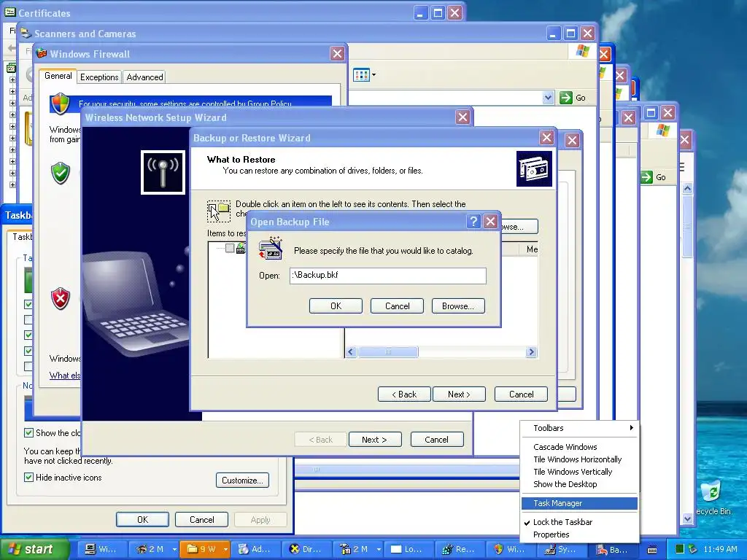
Task: Click the restore pane's right scroll arrow
Action: [531, 352]
